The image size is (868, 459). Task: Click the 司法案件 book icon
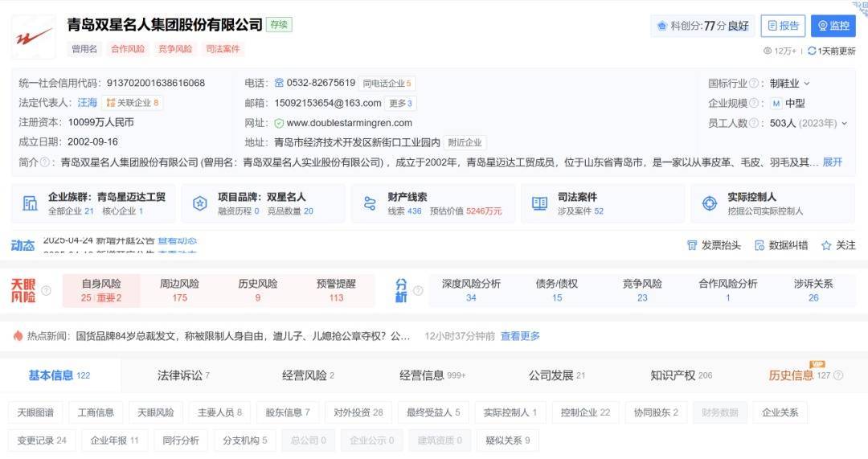tap(540, 203)
